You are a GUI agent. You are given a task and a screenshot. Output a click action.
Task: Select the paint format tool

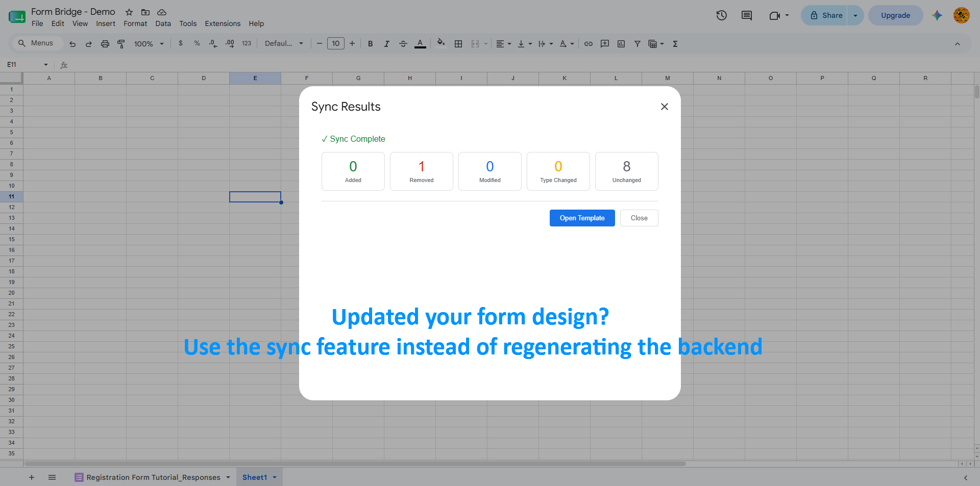pyautogui.click(x=121, y=44)
